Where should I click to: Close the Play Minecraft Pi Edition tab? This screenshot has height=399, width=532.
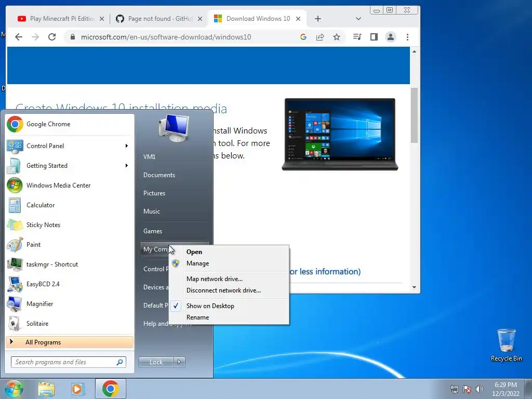pyautogui.click(x=101, y=19)
